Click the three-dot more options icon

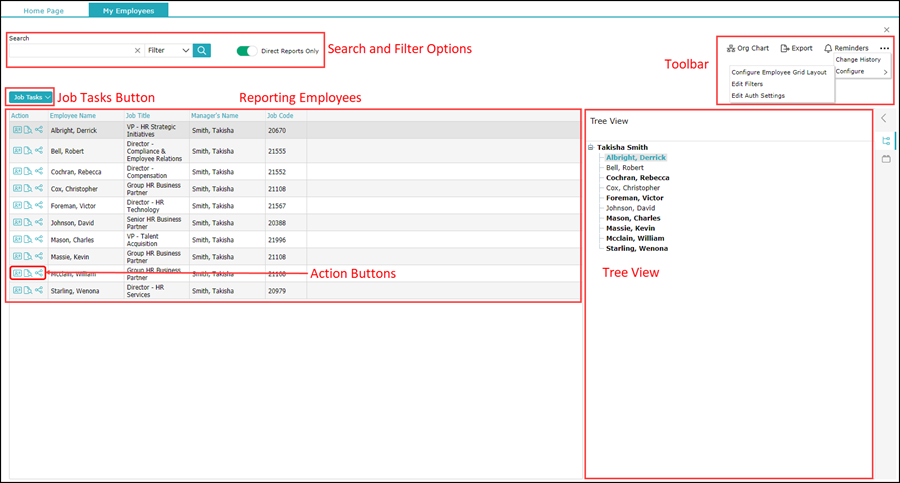point(884,48)
